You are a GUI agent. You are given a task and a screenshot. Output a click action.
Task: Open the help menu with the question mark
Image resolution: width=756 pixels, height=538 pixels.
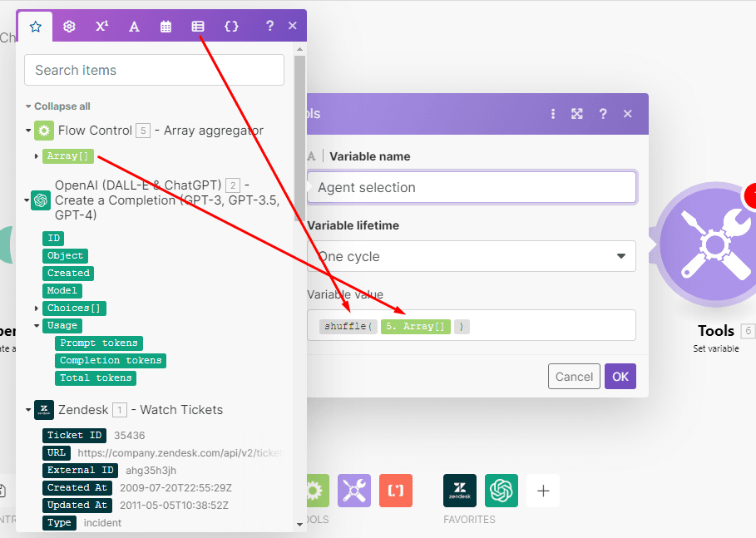[269, 26]
